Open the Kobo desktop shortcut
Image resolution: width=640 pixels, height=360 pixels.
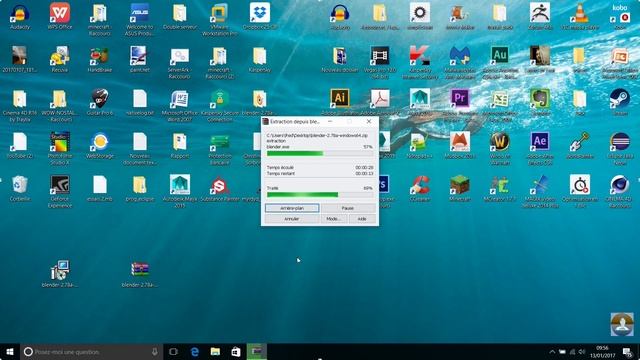(620, 17)
